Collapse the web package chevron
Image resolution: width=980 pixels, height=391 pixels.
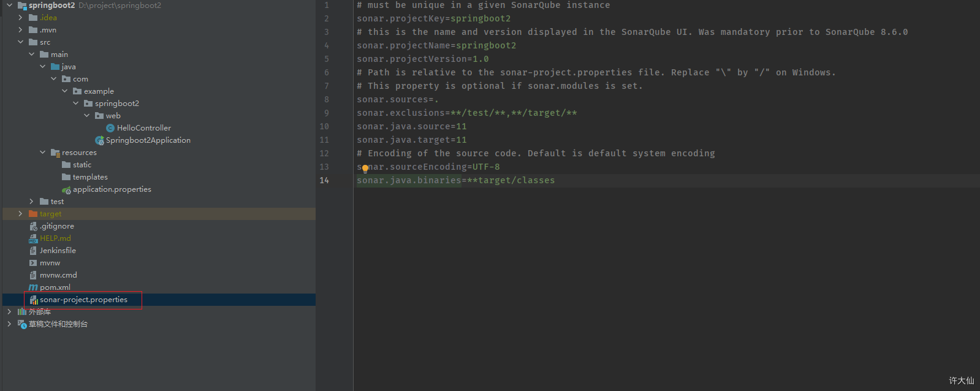click(x=87, y=116)
